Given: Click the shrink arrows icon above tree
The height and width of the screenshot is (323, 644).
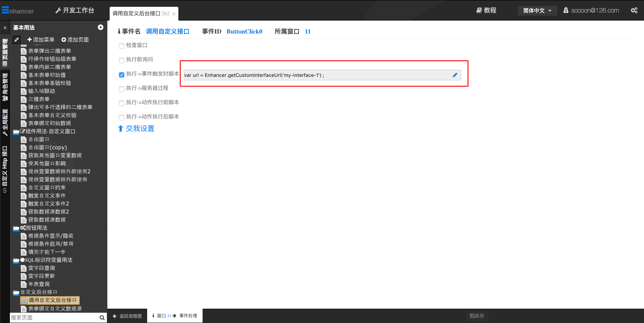Looking at the screenshot, I should pyautogui.click(x=17, y=40).
